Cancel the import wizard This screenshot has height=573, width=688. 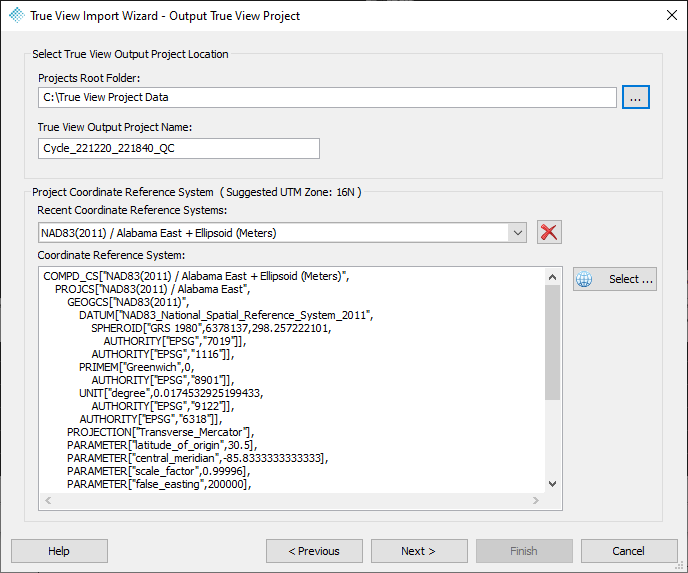point(629,551)
